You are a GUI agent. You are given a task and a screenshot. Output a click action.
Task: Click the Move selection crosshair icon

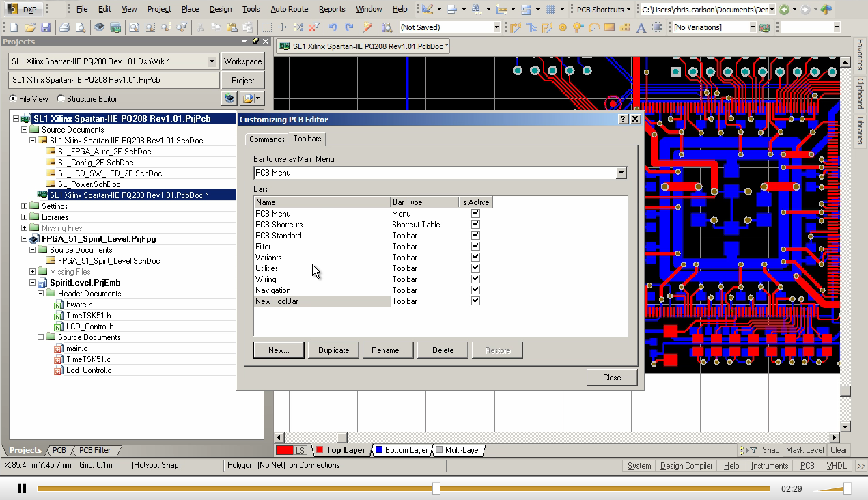coord(283,27)
